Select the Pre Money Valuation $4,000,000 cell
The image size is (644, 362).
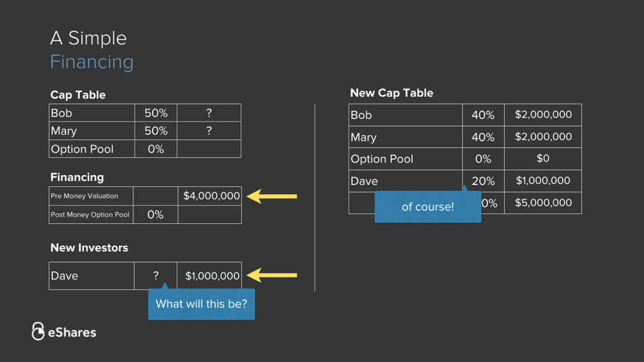[211, 196]
